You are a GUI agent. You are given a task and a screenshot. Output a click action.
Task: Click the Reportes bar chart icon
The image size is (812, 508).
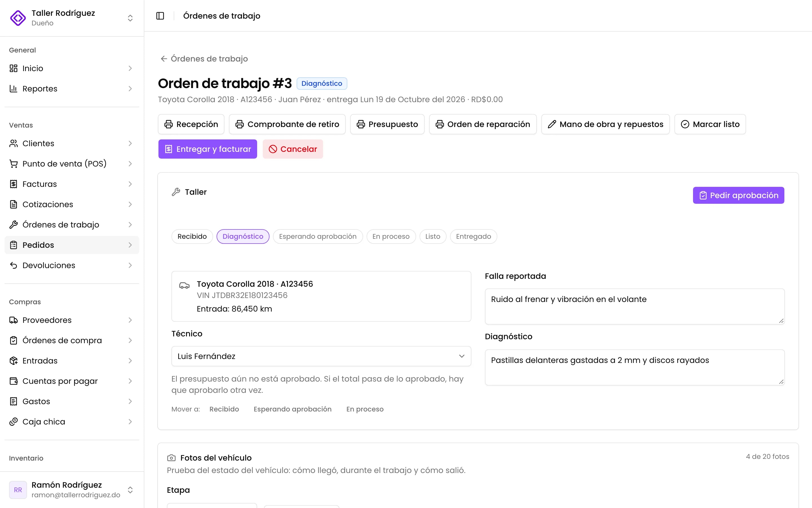(14, 89)
